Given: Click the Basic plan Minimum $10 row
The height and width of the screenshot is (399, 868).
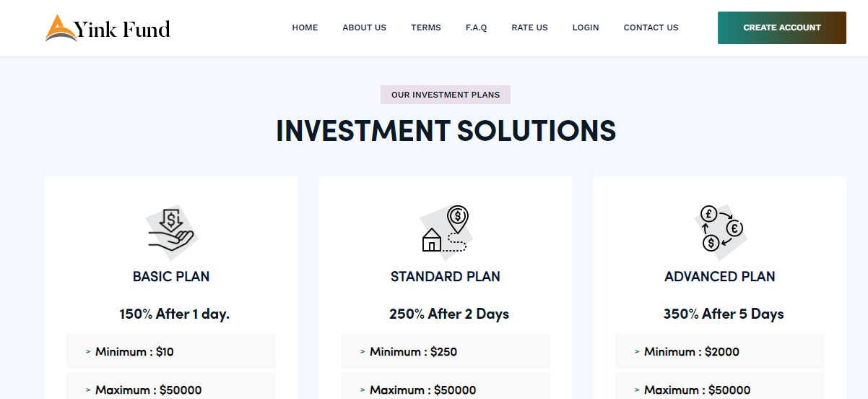Looking at the screenshot, I should [171, 351].
